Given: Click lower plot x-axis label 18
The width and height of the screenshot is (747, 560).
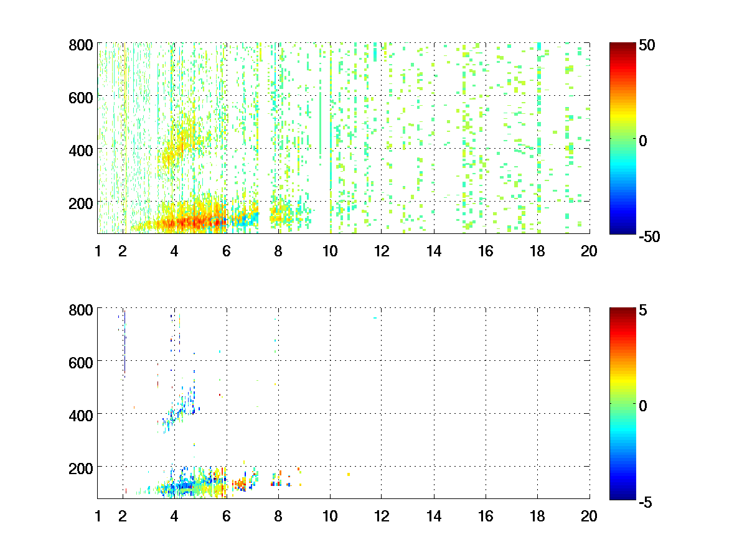Looking at the screenshot, I should 537,516.
